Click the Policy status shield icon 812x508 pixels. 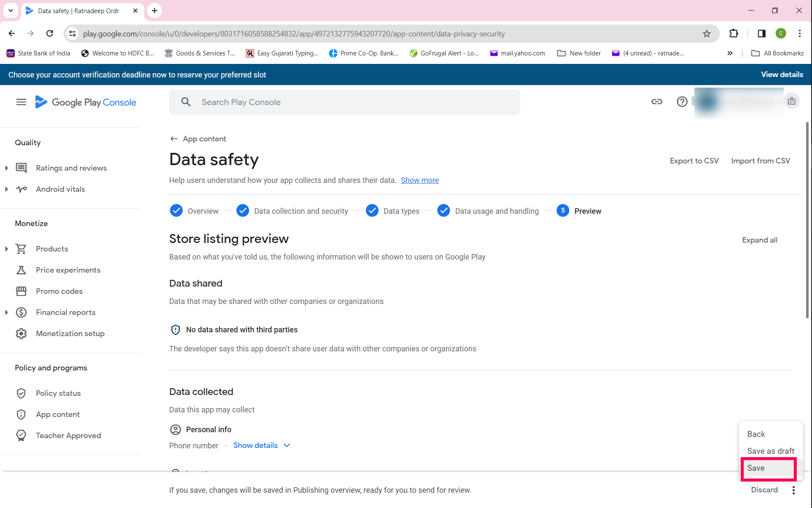tap(21, 393)
